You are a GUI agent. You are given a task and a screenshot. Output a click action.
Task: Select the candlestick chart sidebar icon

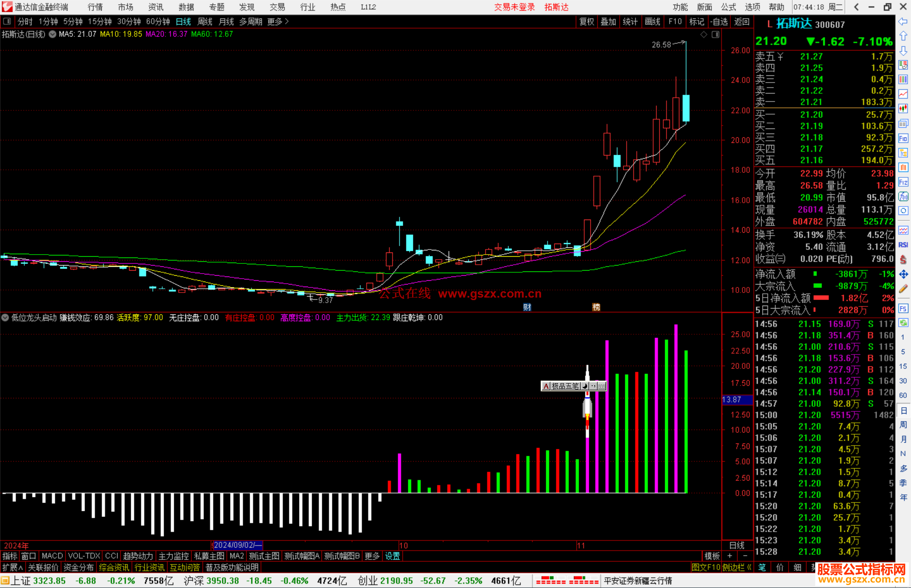(903, 109)
